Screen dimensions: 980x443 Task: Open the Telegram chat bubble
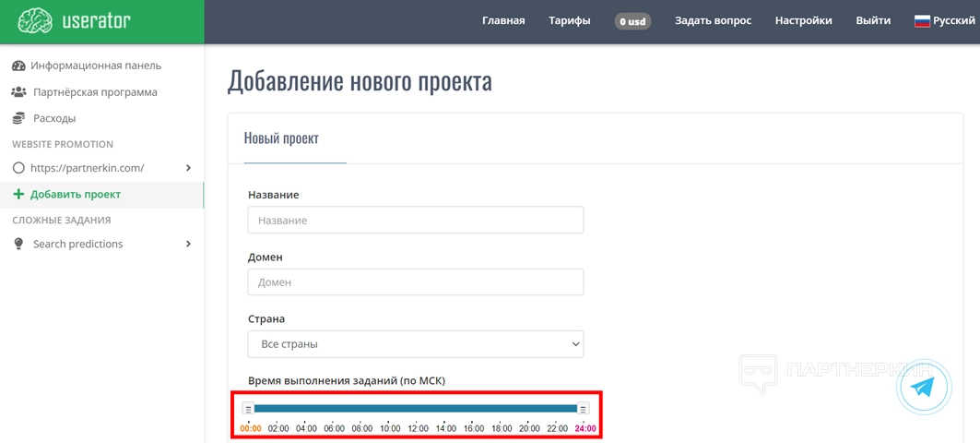(x=923, y=388)
